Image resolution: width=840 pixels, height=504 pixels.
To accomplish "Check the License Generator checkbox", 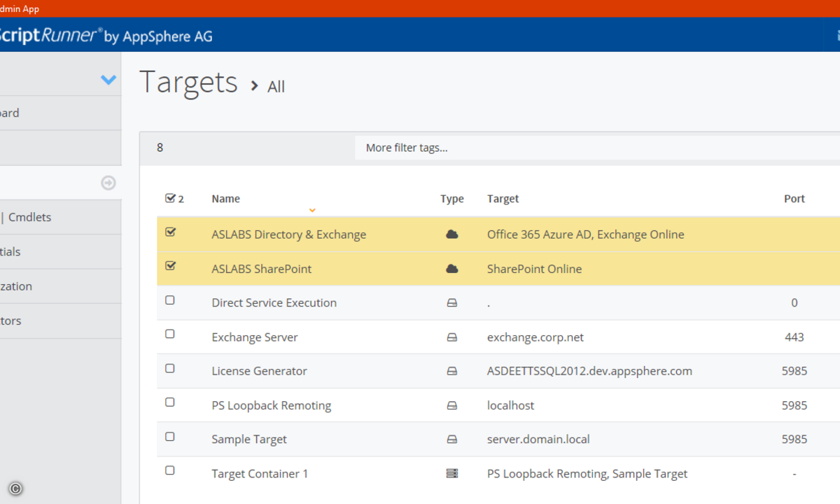I will tap(169, 368).
